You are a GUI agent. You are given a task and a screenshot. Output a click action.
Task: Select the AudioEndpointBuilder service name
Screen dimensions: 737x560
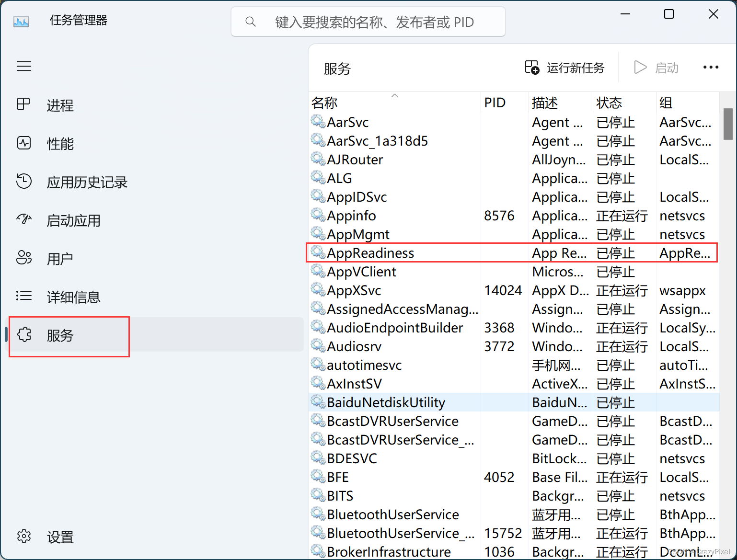[395, 328]
